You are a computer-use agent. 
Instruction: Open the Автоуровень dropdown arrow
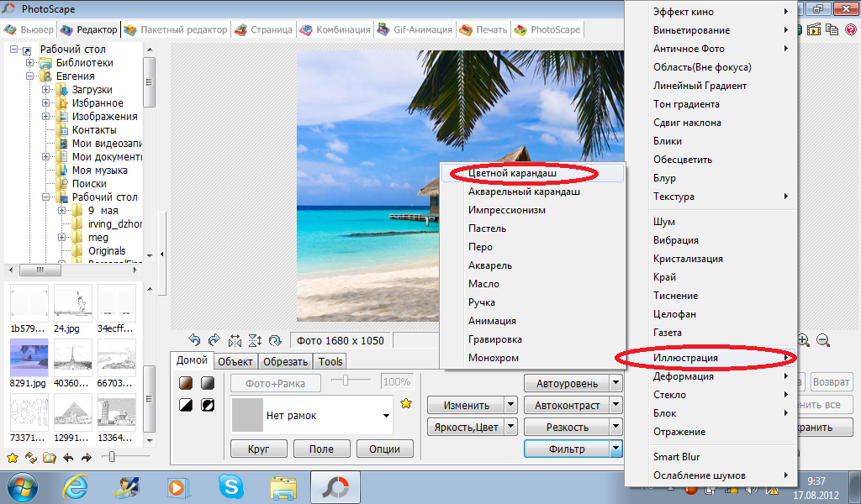coord(616,383)
